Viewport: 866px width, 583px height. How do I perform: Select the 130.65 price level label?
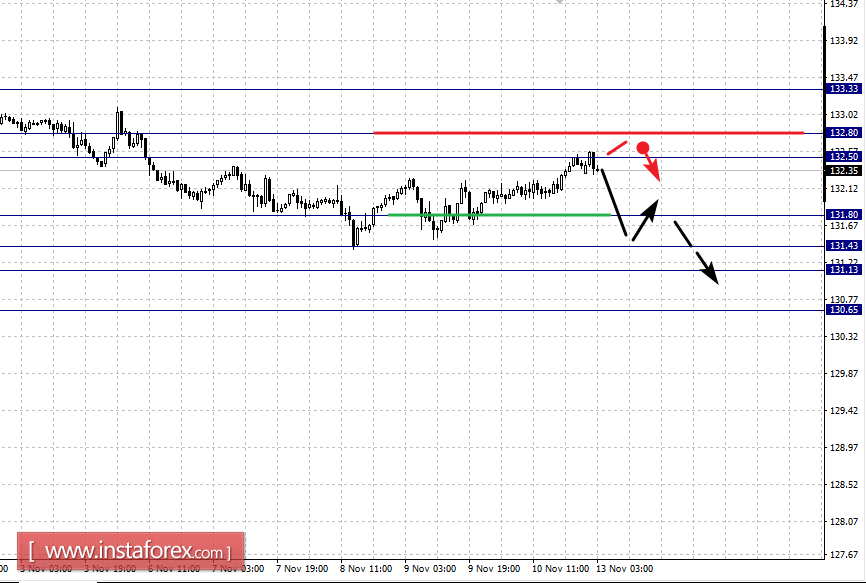tap(844, 310)
